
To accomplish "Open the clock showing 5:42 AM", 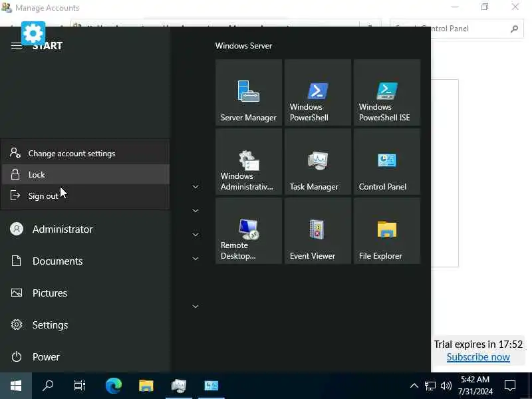I will click(x=475, y=386).
